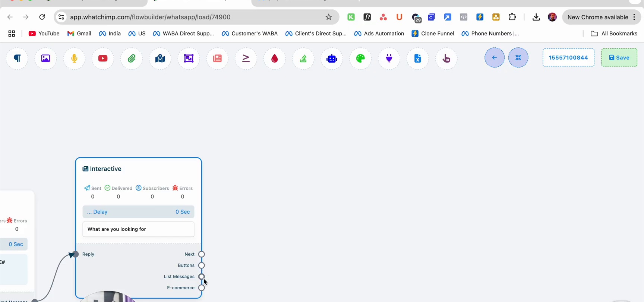644x302 pixels.
Task: Click the New Chrome available button
Action: pyautogui.click(x=601, y=17)
